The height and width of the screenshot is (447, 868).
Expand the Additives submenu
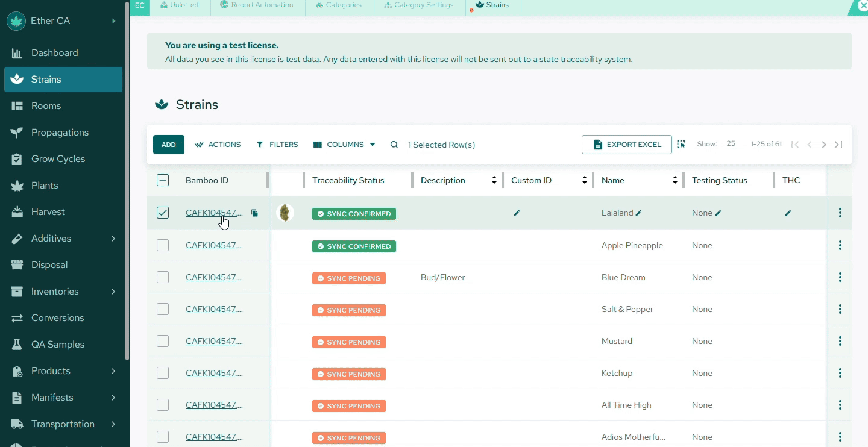pos(113,239)
